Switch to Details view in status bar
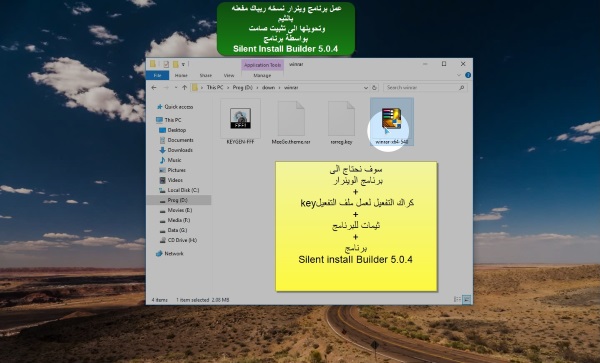Screen dimensions: 600x363 (457, 300)
